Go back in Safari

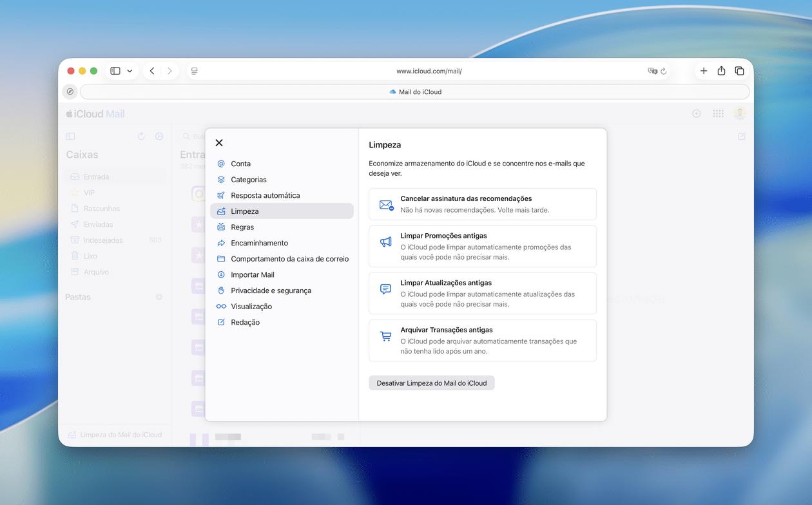click(x=152, y=71)
